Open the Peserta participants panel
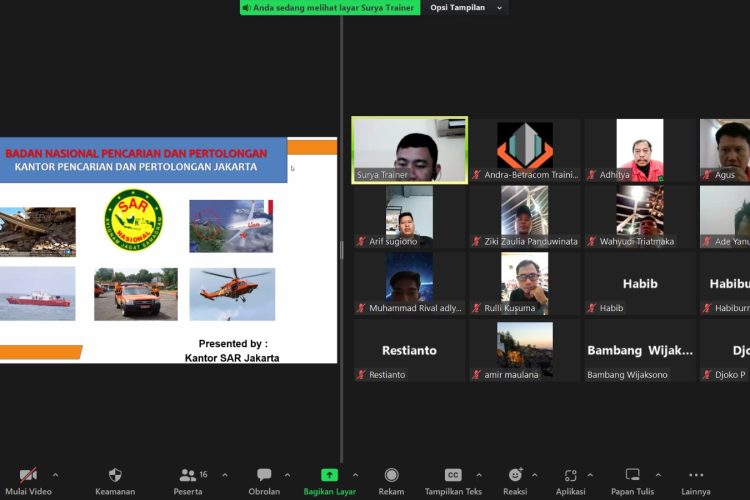This screenshot has height=500, width=750. (x=188, y=475)
